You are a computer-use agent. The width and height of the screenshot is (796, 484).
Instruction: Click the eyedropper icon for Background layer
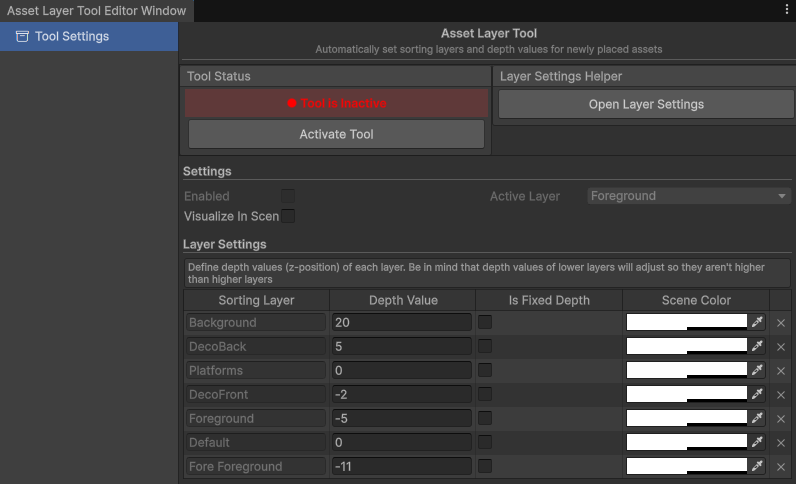(x=758, y=322)
